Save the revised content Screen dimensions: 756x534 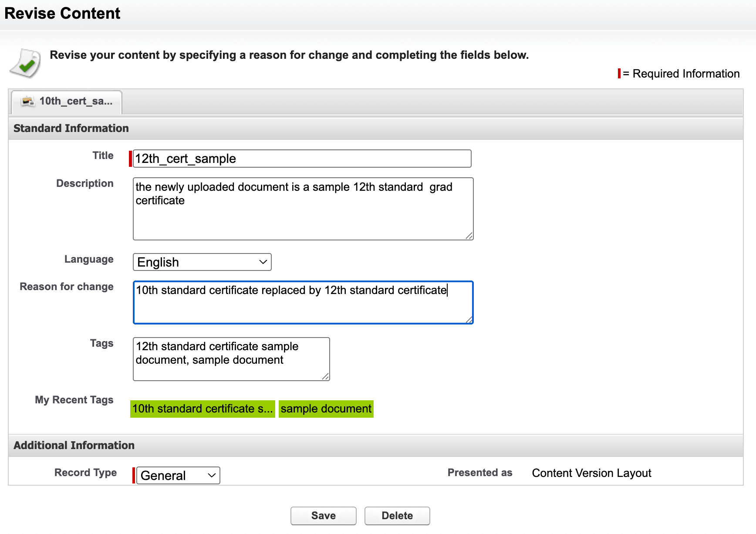pyautogui.click(x=323, y=515)
